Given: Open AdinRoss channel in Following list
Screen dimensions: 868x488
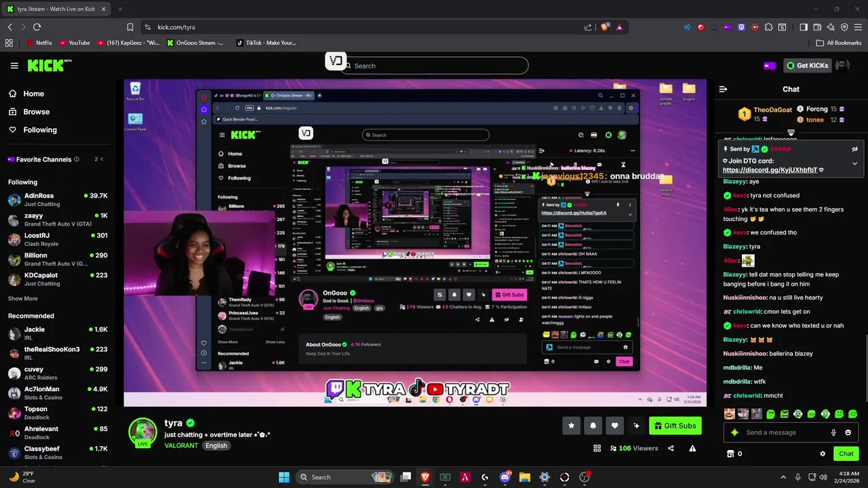Looking at the screenshot, I should [x=58, y=199].
